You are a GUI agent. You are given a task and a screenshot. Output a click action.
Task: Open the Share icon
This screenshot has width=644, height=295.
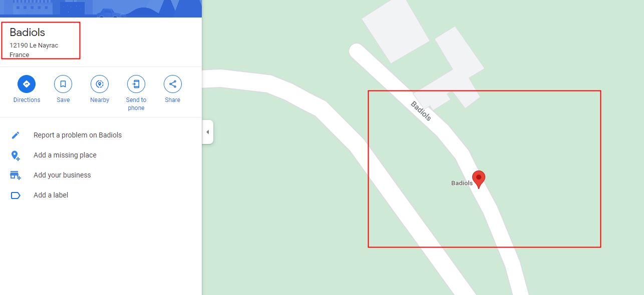(x=173, y=84)
